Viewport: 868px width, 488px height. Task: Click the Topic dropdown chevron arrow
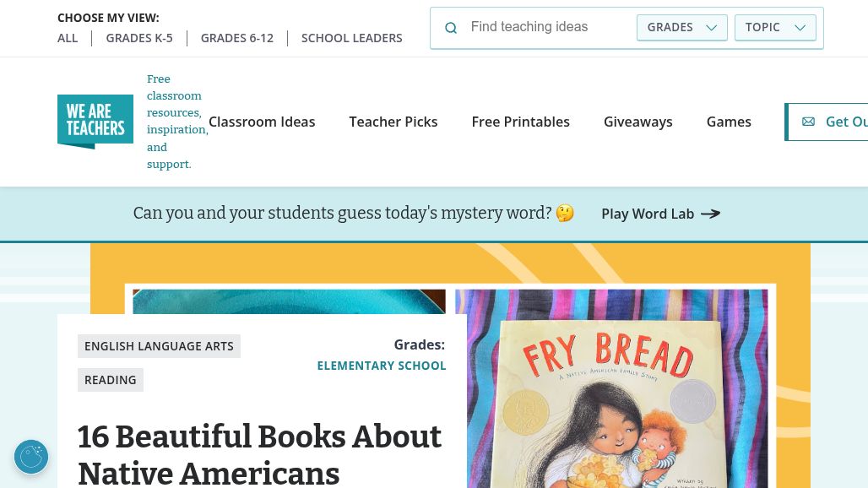pyautogui.click(x=800, y=28)
